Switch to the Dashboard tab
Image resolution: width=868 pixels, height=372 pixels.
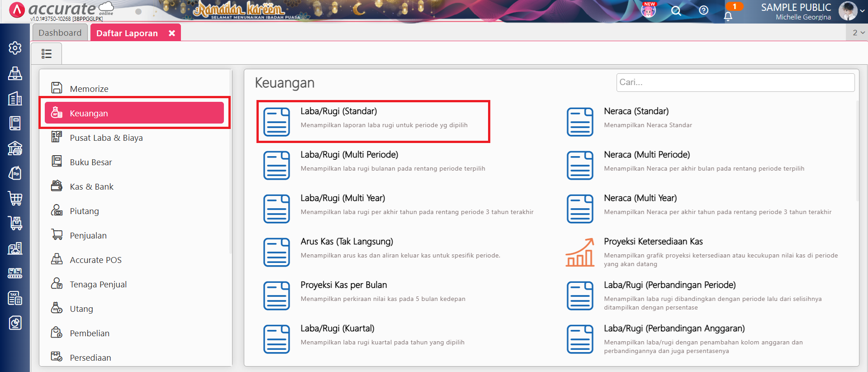click(60, 33)
